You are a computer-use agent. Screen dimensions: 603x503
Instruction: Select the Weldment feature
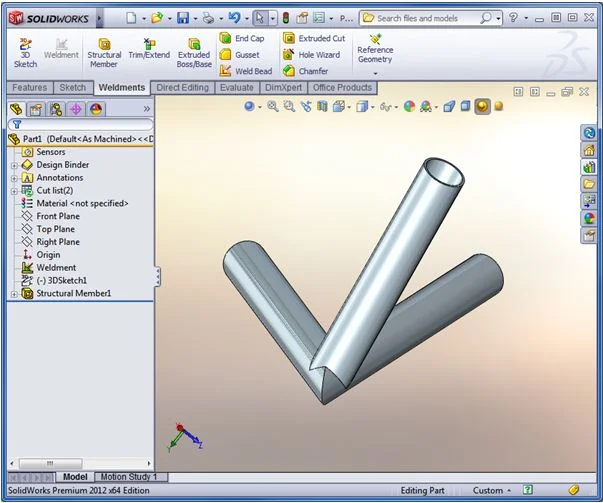tap(49, 268)
